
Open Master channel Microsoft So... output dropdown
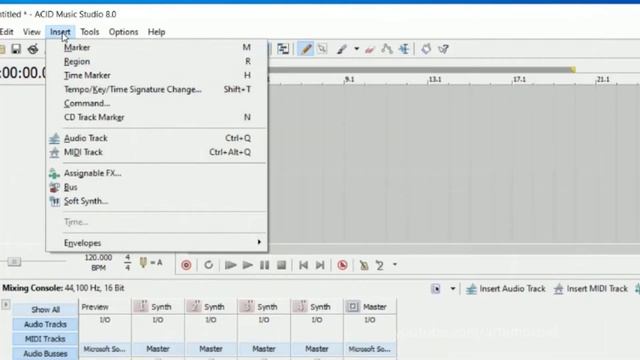[369, 349]
